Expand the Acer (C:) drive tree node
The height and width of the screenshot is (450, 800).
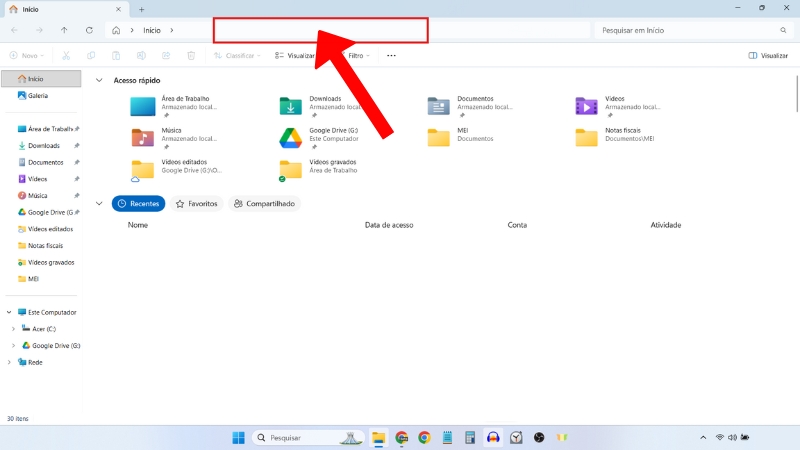[13, 328]
